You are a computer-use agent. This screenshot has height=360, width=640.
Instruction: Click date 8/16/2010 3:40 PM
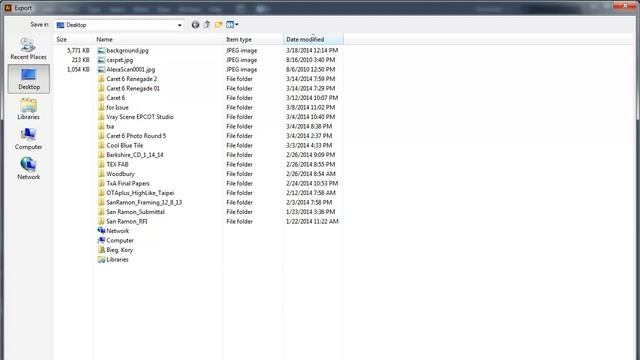(x=311, y=60)
